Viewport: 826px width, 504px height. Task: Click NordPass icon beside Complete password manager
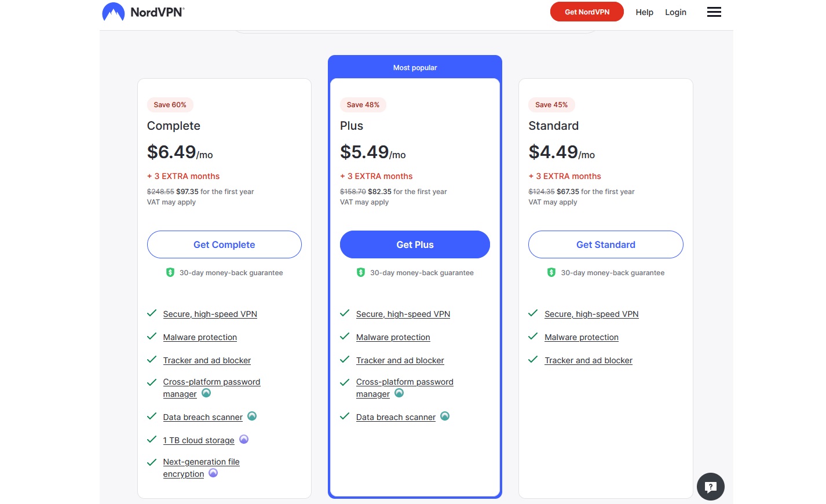point(206,393)
